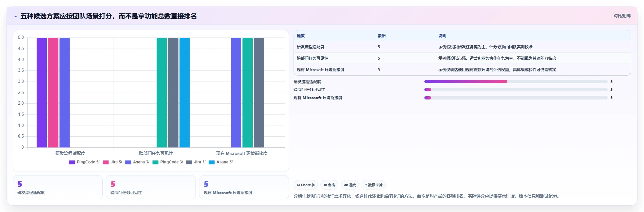
Task: Select the 数据卡片 chip
Action: [x=374, y=185]
